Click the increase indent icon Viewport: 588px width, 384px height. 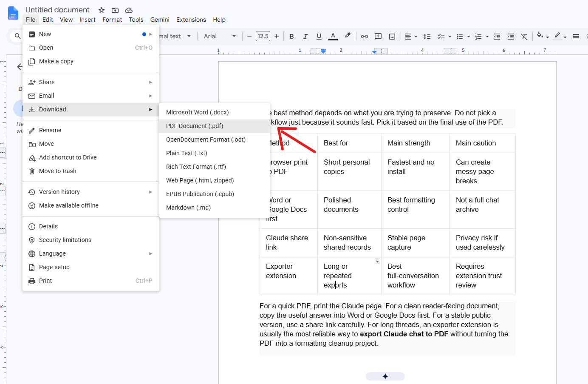pyautogui.click(x=510, y=36)
